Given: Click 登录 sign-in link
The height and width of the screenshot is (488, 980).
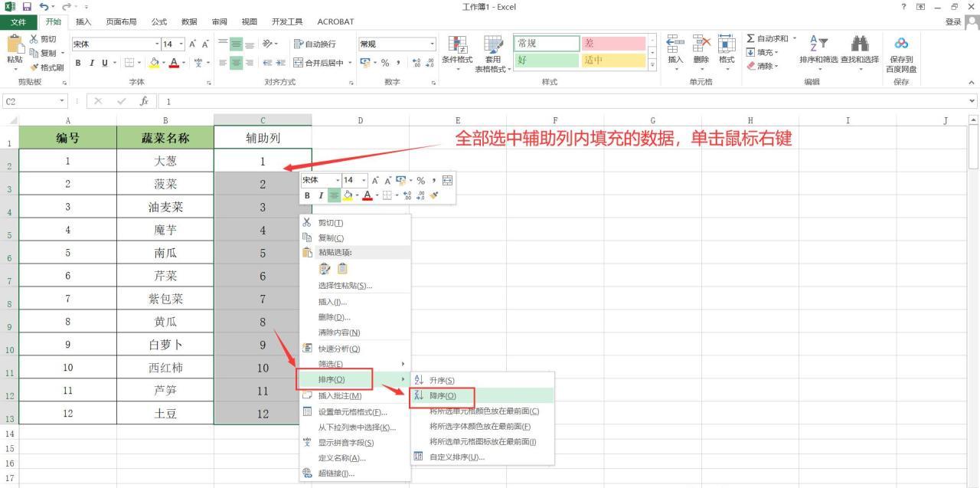Looking at the screenshot, I should pos(952,22).
